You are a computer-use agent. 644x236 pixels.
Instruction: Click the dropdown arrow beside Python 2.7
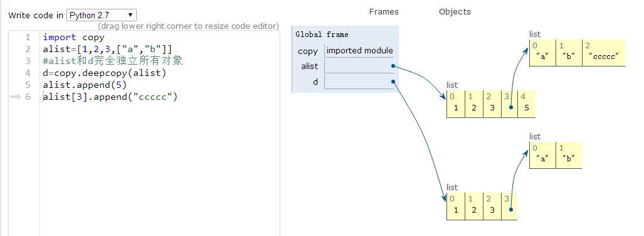point(130,15)
